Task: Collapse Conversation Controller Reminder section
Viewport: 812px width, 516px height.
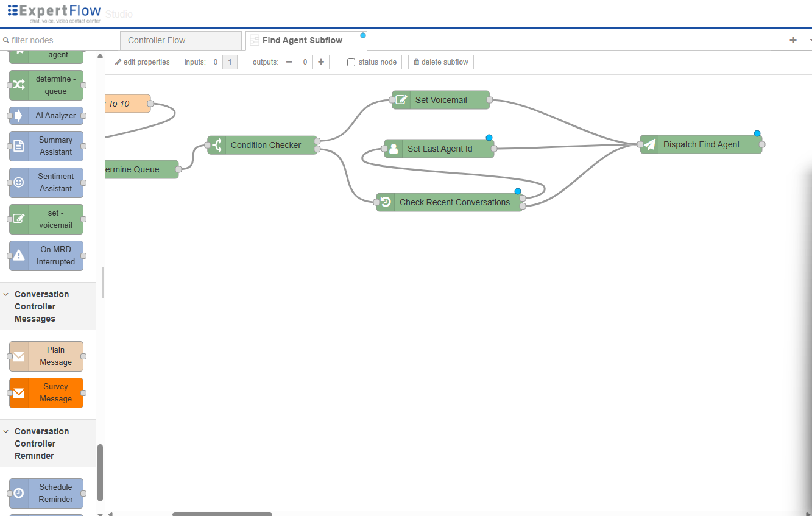Action: 6,431
